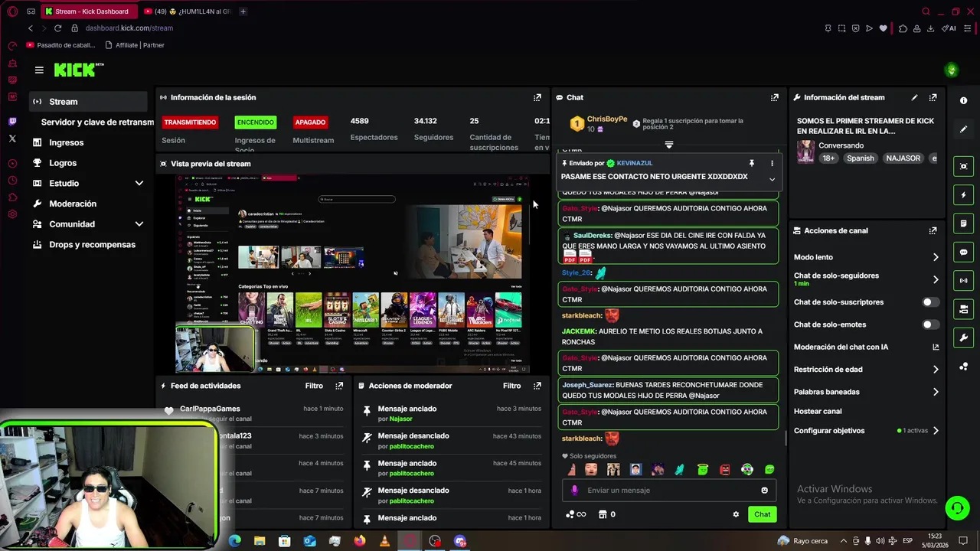This screenshot has height=551, width=980.
Task: Click the browser heart bookmark icon
Action: point(883,28)
